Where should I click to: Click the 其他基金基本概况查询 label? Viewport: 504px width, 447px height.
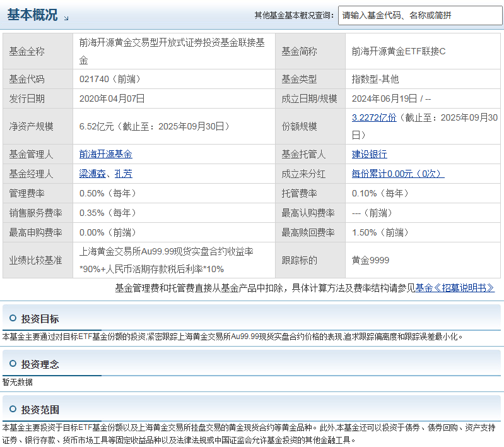point(294,15)
